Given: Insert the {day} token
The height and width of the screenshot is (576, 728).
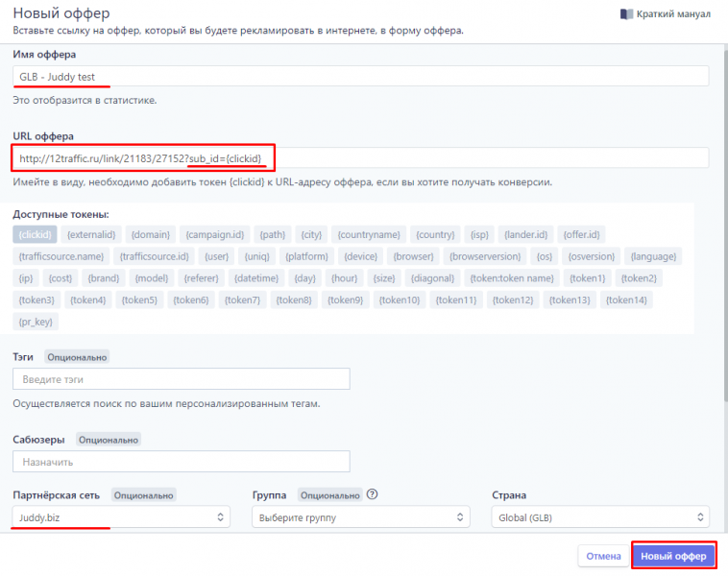Looking at the screenshot, I should tap(305, 278).
